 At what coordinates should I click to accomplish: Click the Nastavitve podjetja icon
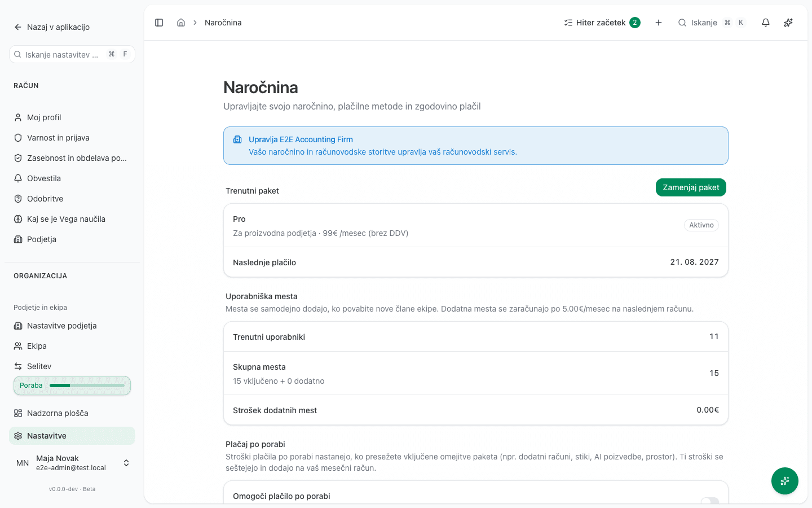point(18,326)
